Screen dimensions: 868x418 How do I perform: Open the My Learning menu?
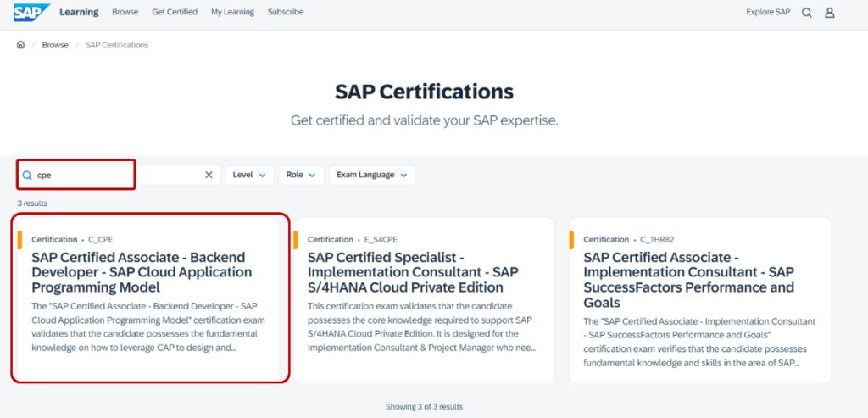point(232,12)
